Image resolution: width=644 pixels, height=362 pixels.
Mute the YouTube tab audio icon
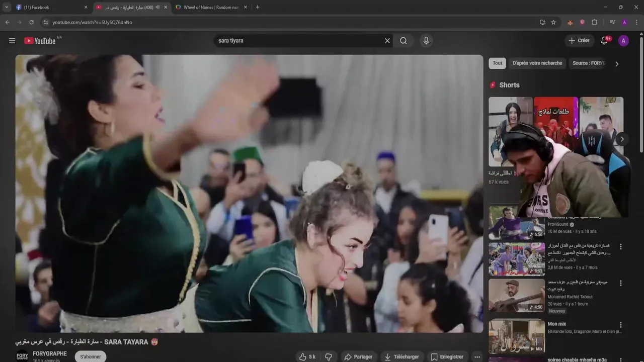(x=157, y=7)
